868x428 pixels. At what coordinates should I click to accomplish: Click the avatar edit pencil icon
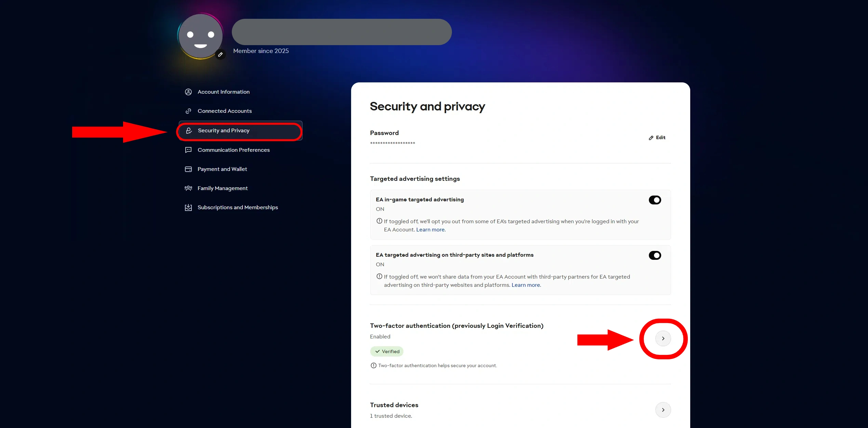coord(221,54)
